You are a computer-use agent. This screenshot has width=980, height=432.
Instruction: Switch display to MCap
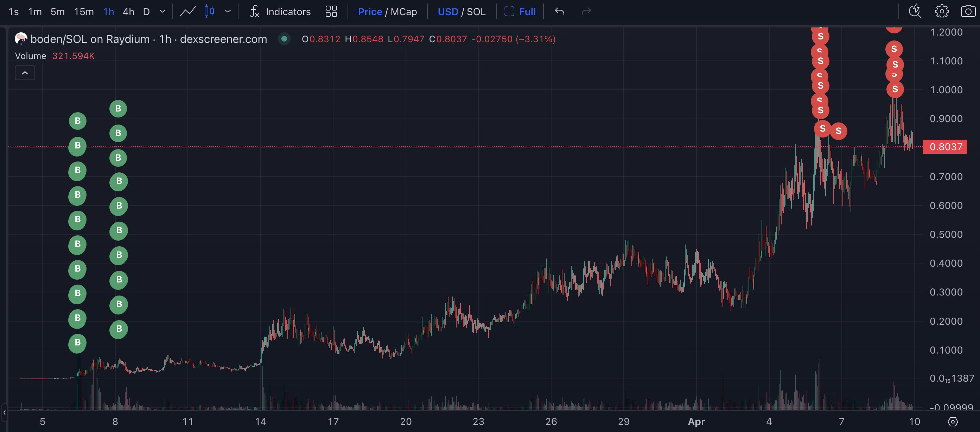click(x=403, y=12)
